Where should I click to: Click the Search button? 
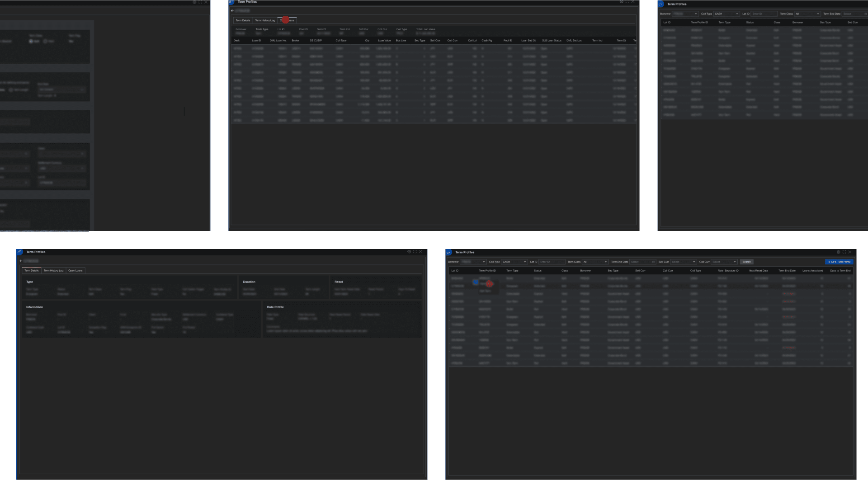point(746,262)
